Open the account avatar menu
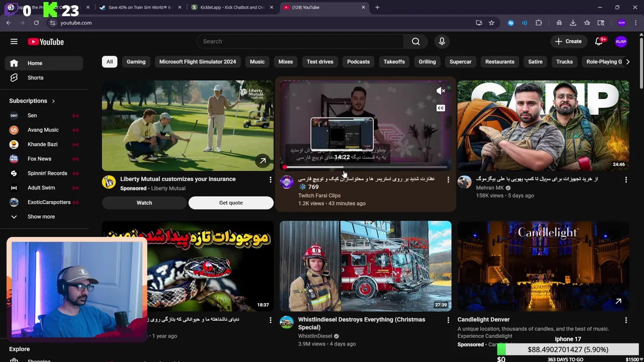The height and width of the screenshot is (362, 644). tap(621, 42)
